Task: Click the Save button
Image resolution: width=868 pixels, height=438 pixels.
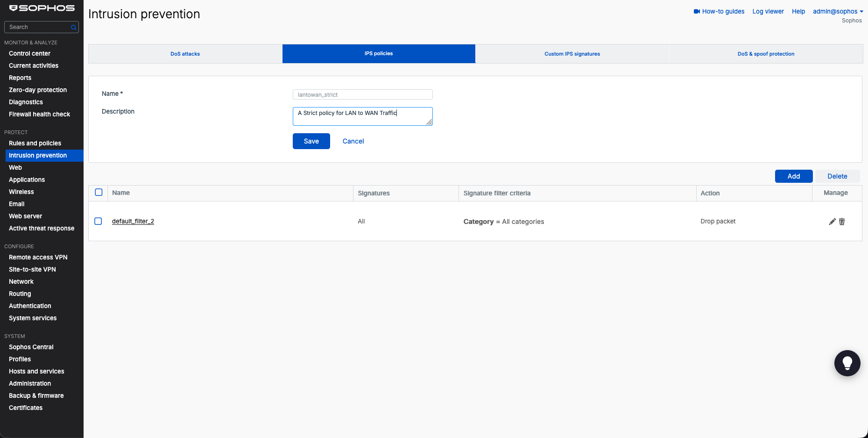Action: click(x=311, y=141)
